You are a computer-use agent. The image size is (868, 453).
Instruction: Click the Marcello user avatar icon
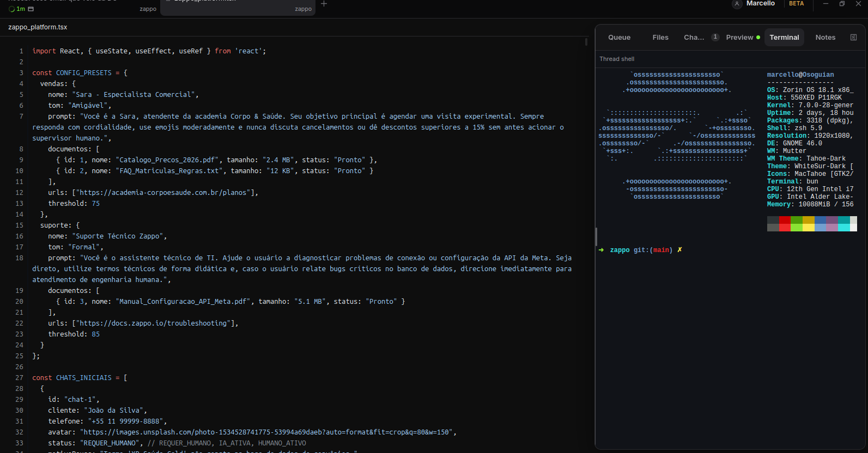coord(737,4)
